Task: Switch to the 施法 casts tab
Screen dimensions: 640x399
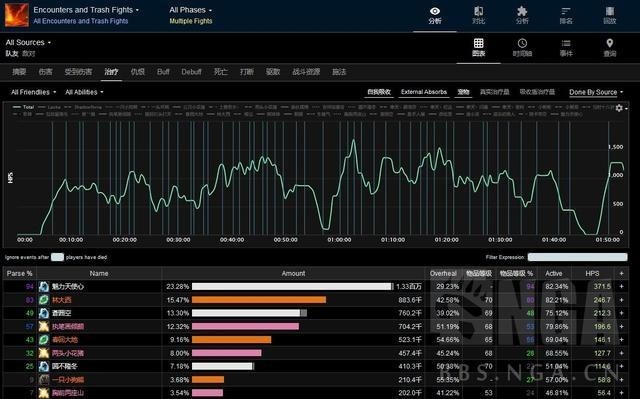Action: click(339, 72)
